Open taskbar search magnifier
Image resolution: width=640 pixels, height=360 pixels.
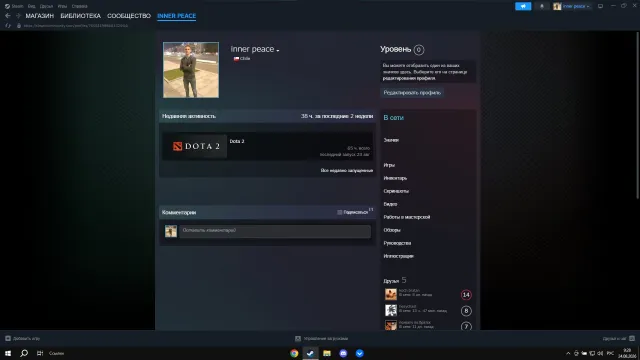coord(24,353)
